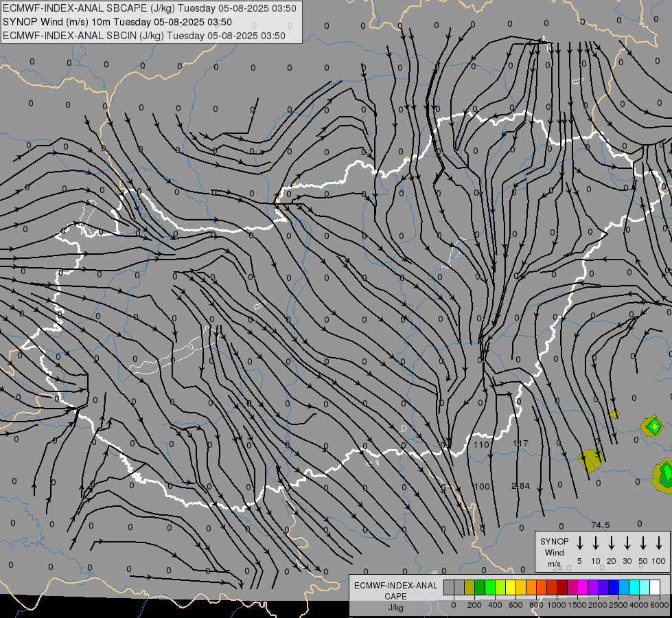
Task: Pick the pure yellow CAPE legend swatch
Action: click(511, 587)
